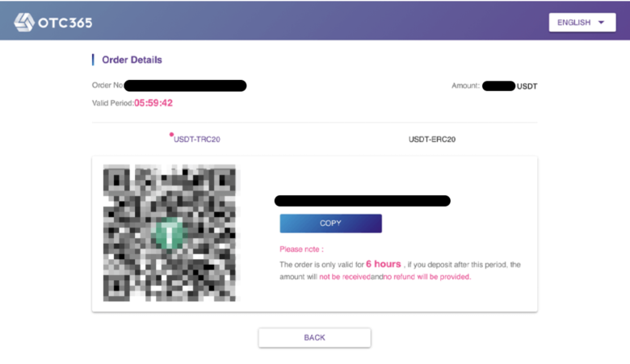Click the OTC365 logo icon

[24, 22]
